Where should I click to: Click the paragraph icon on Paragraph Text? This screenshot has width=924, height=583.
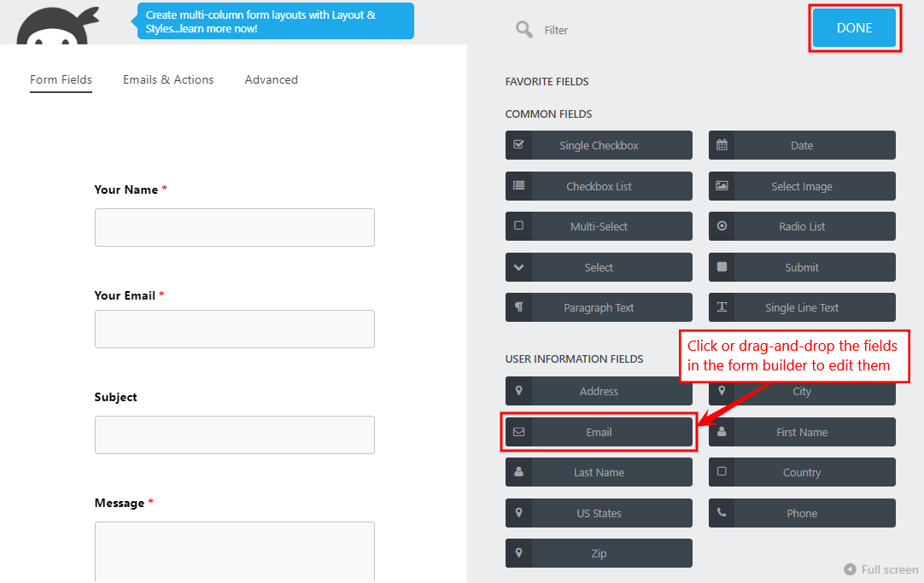click(x=518, y=307)
